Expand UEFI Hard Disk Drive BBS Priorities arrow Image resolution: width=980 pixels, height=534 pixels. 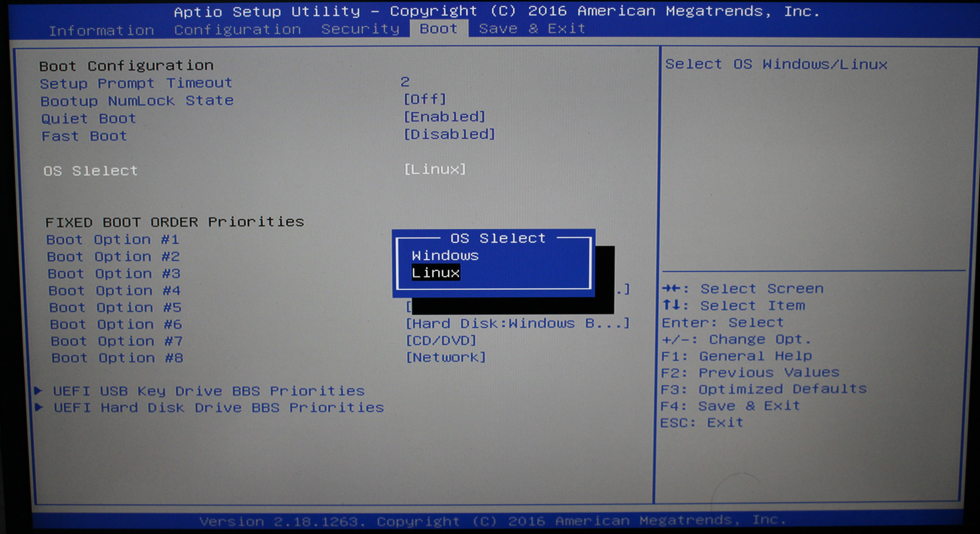[39, 407]
